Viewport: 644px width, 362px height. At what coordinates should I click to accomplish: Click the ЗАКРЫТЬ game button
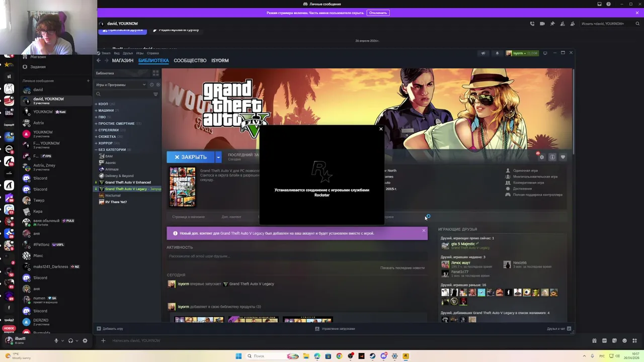pos(191,157)
